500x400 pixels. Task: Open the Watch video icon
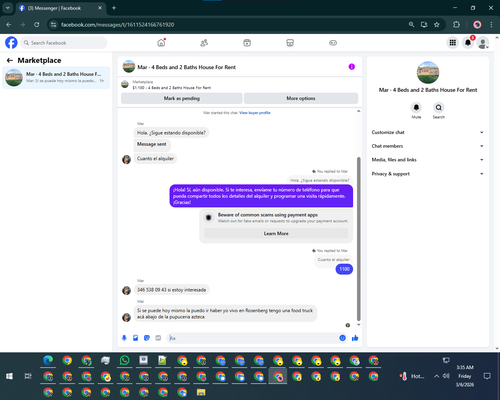point(247,43)
